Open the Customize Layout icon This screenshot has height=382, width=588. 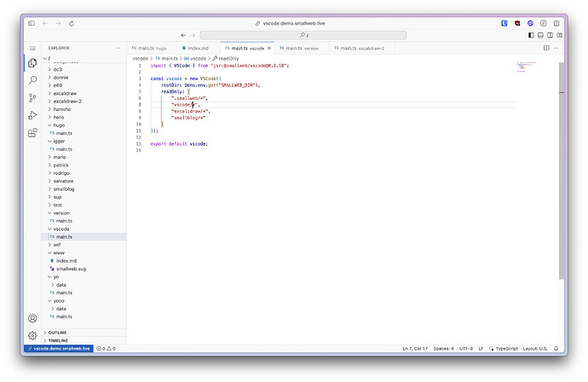pos(560,35)
